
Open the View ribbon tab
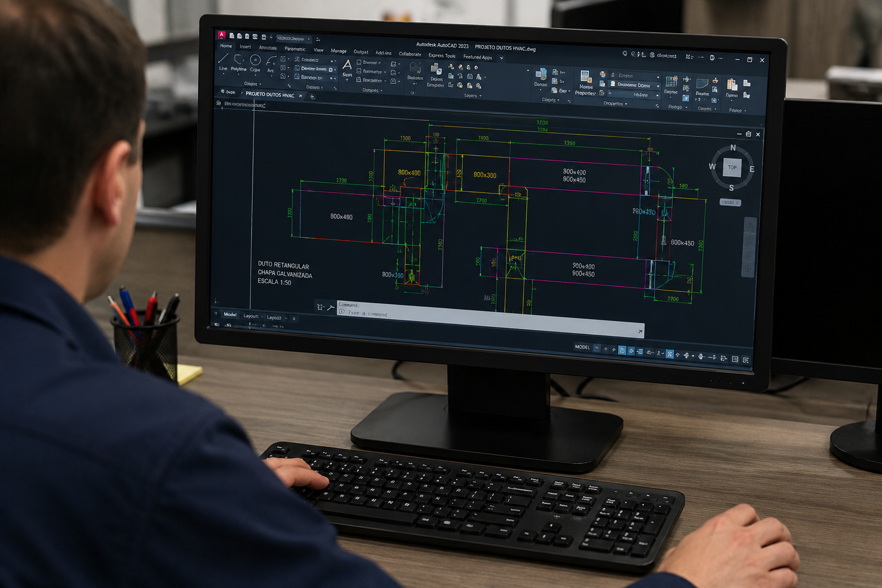click(318, 50)
